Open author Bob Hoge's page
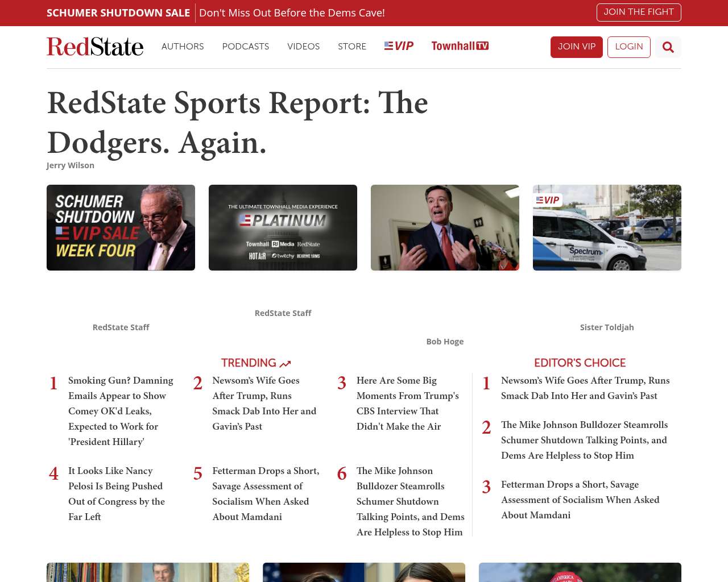The image size is (728, 582). tap(445, 342)
